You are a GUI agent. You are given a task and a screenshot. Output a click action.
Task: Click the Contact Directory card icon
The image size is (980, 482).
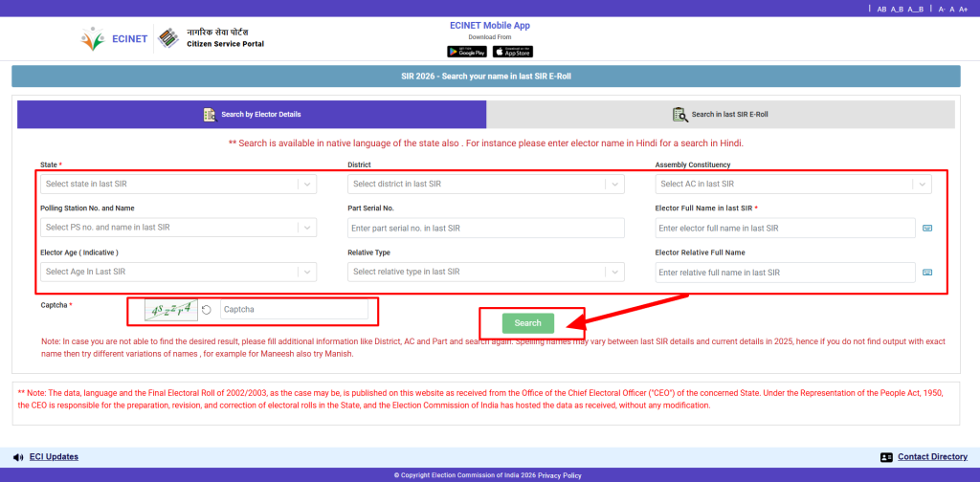[x=886, y=457]
